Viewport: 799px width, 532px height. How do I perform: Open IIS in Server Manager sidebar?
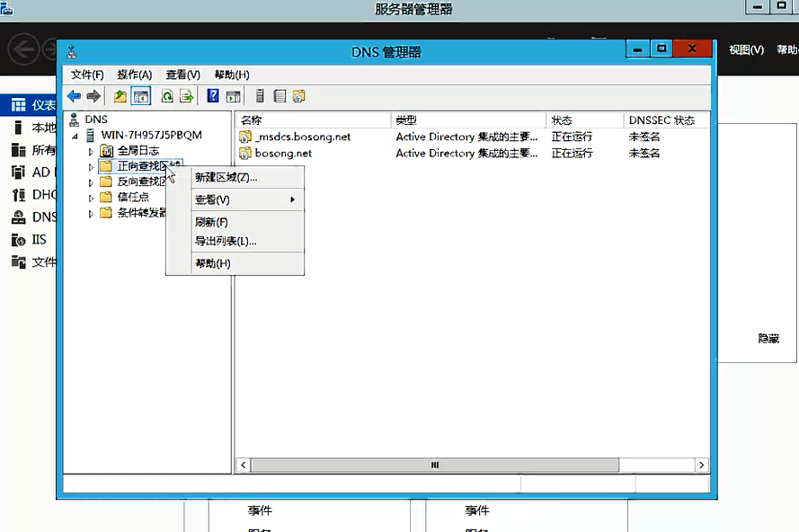pyautogui.click(x=39, y=240)
